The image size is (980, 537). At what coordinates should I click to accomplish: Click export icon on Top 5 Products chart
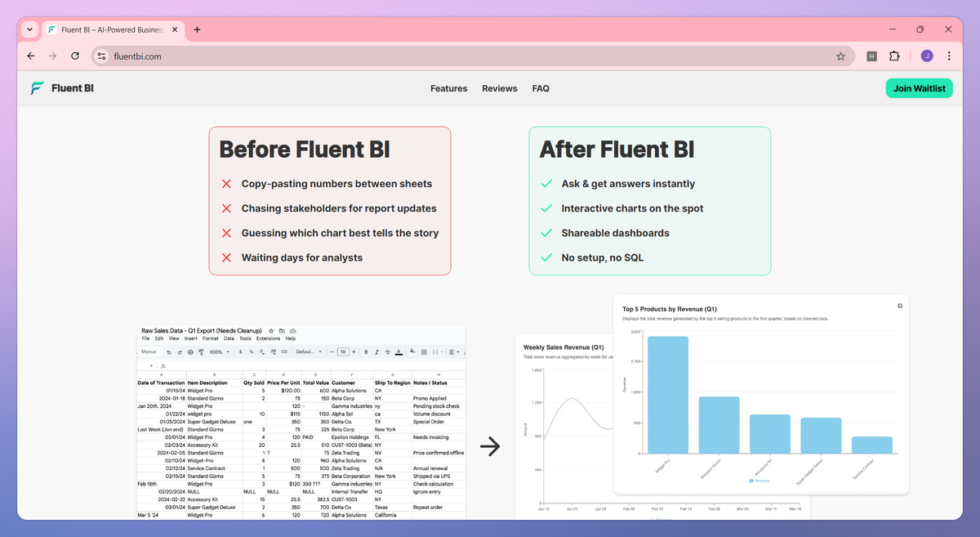click(x=899, y=307)
